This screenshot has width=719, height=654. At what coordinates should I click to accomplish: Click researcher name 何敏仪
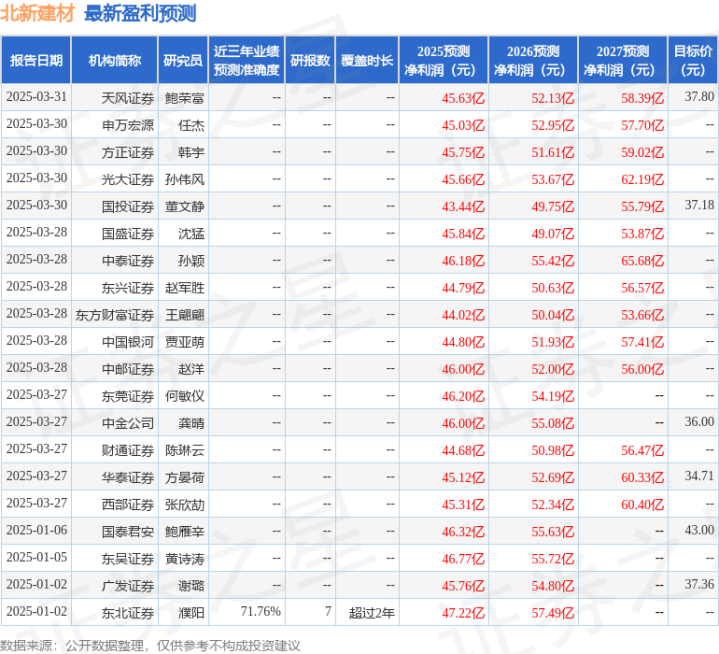tap(184, 396)
